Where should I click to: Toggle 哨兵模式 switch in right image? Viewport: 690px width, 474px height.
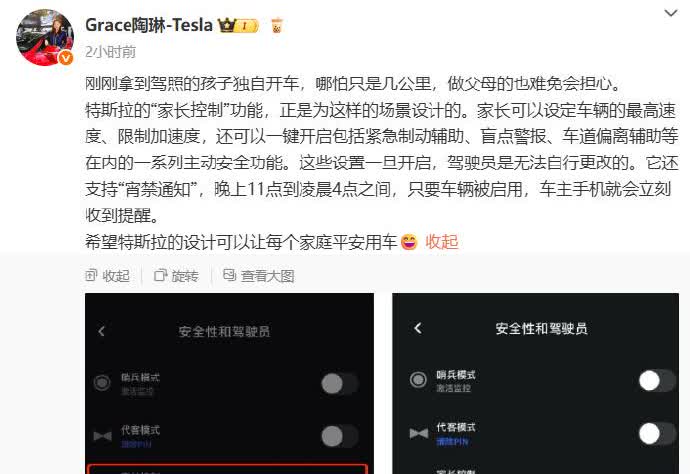(657, 381)
